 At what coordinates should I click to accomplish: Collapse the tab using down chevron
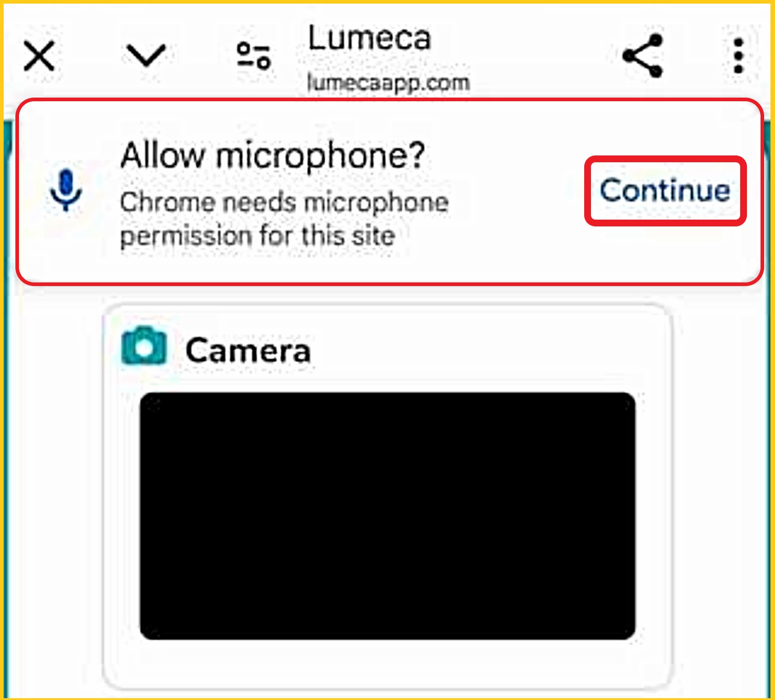146,56
